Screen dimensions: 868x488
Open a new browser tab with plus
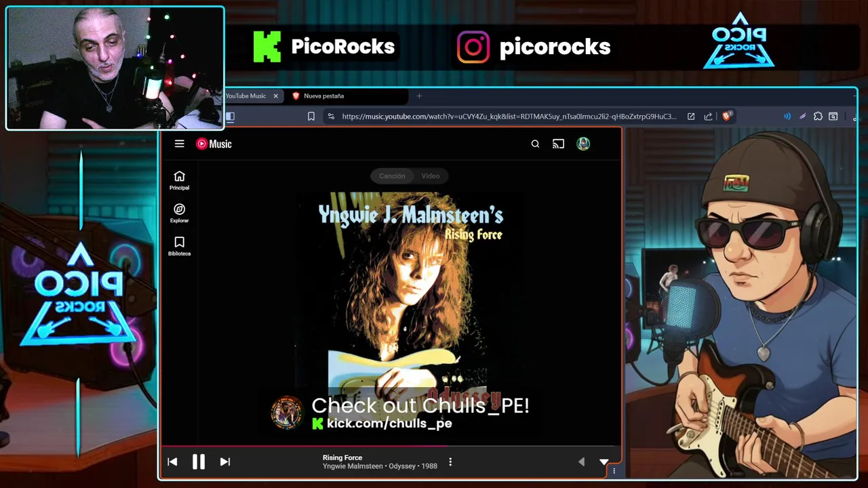pos(419,96)
